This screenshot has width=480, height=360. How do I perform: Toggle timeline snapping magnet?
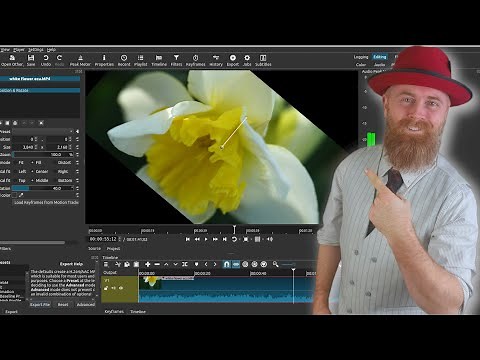[226, 264]
